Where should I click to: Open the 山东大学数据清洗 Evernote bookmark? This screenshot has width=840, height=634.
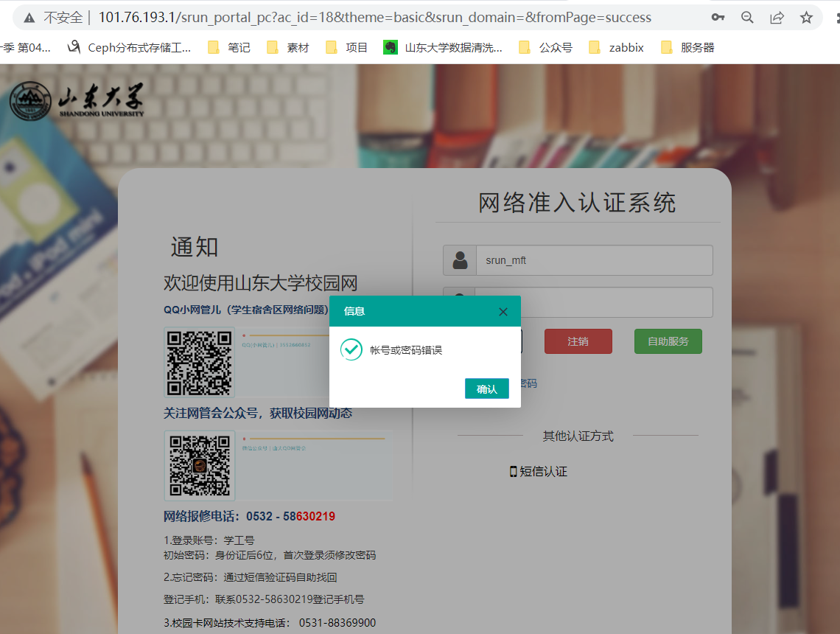tap(443, 48)
